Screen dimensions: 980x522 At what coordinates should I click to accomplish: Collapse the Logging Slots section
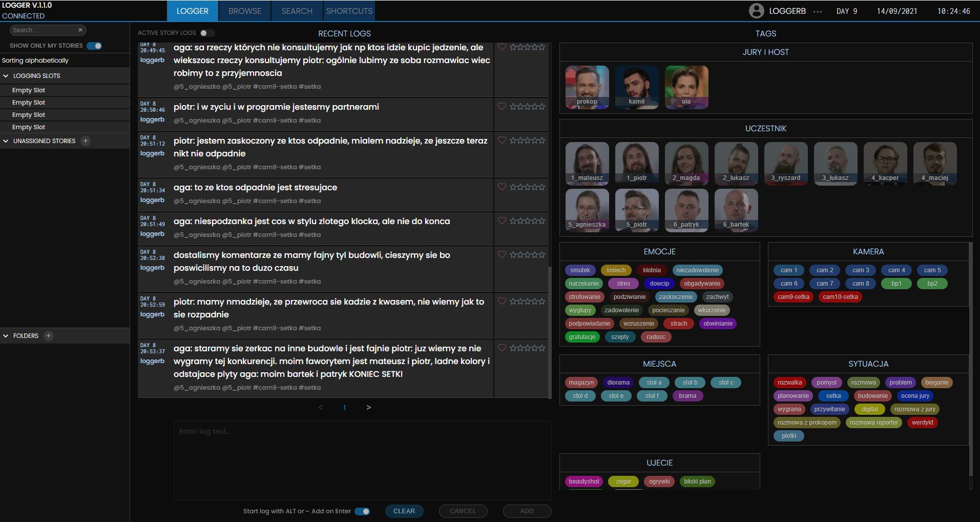(6, 76)
